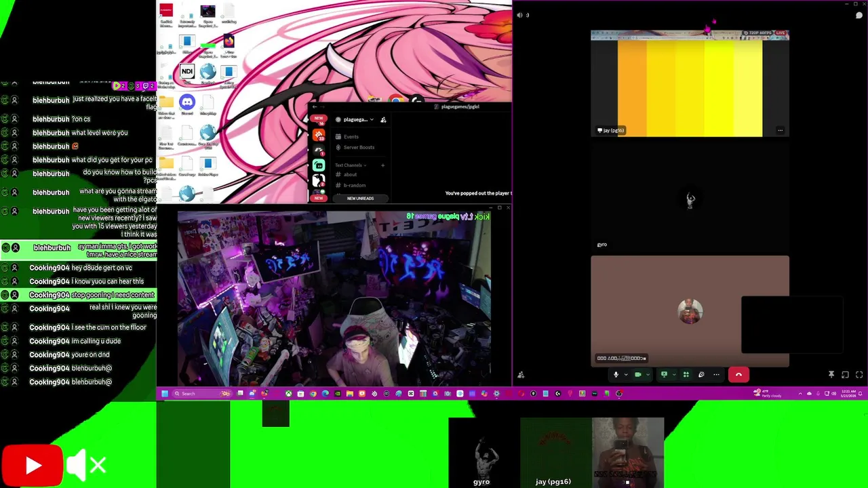The image size is (868, 488).
Task: Start an activity from the call bar
Action: (x=686, y=374)
